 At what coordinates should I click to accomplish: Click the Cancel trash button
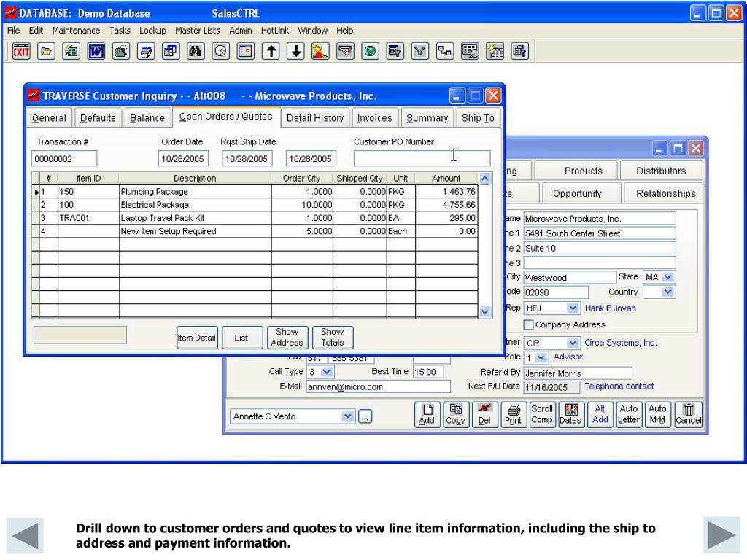(x=689, y=414)
